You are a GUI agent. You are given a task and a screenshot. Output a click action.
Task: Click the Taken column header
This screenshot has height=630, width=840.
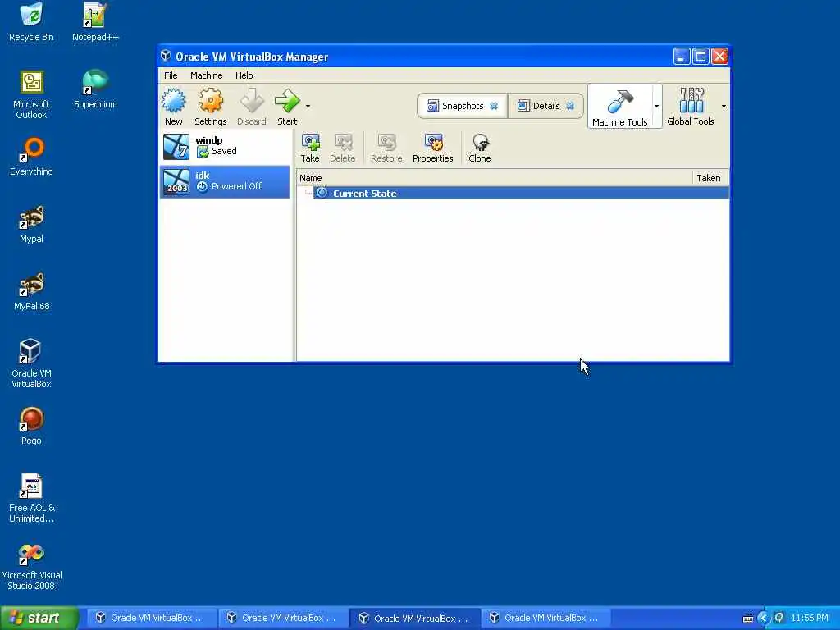(x=710, y=178)
